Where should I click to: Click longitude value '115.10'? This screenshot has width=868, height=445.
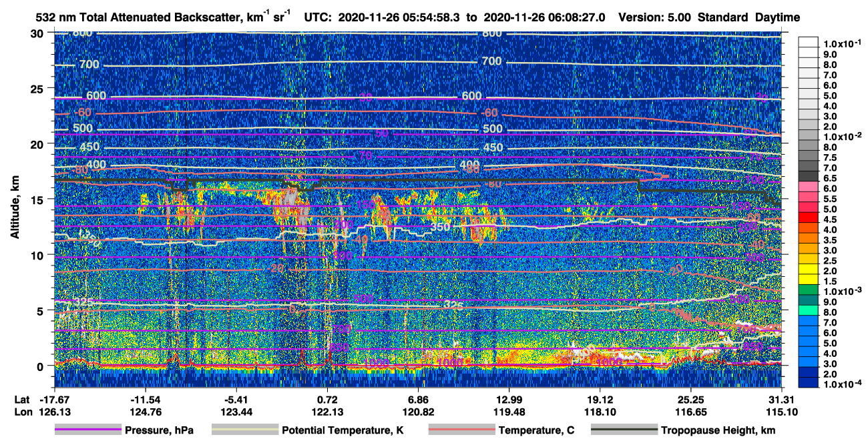pos(782,412)
